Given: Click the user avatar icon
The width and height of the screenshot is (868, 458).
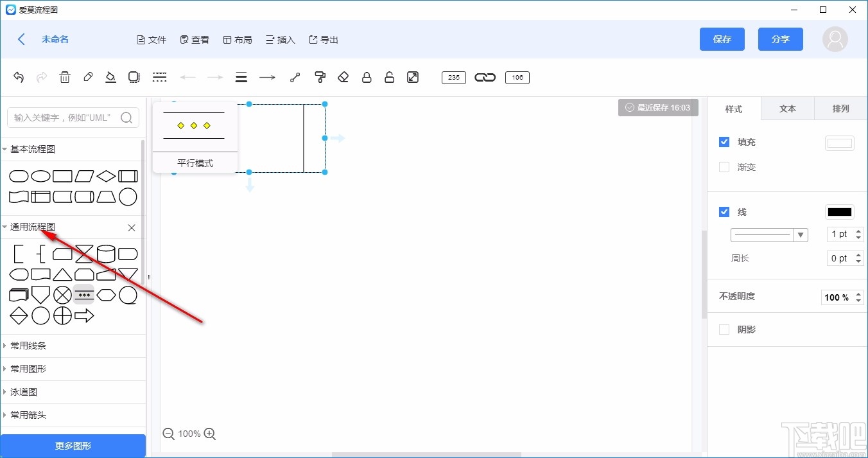Looking at the screenshot, I should [x=835, y=39].
